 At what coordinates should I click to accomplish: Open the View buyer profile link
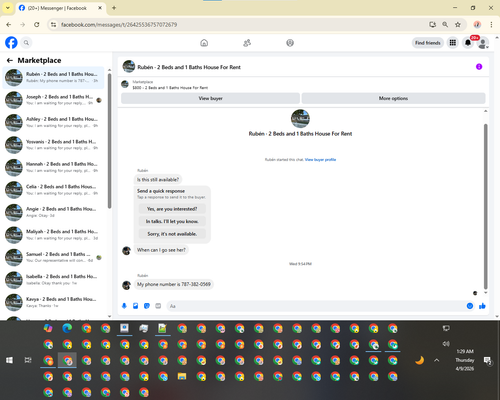tap(320, 160)
